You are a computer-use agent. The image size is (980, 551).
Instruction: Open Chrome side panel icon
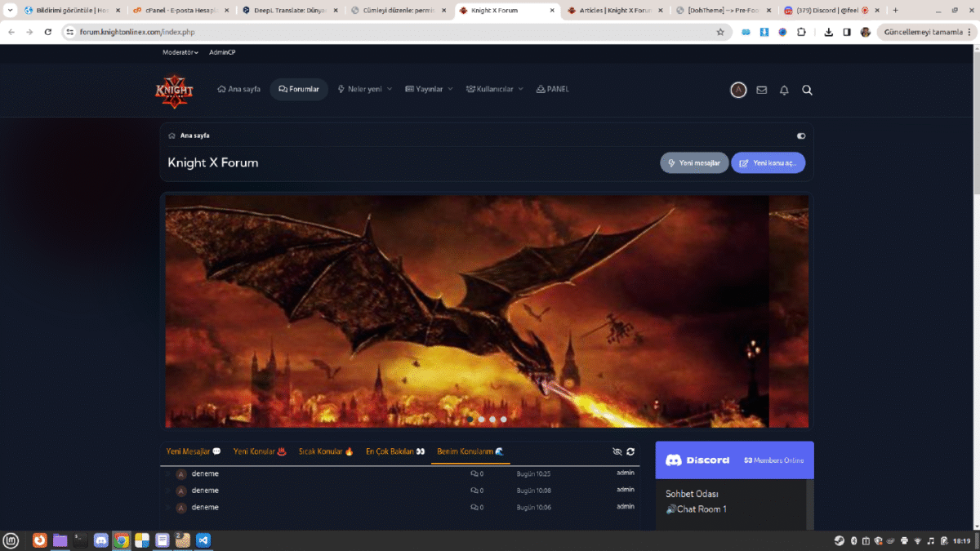pyautogui.click(x=847, y=32)
